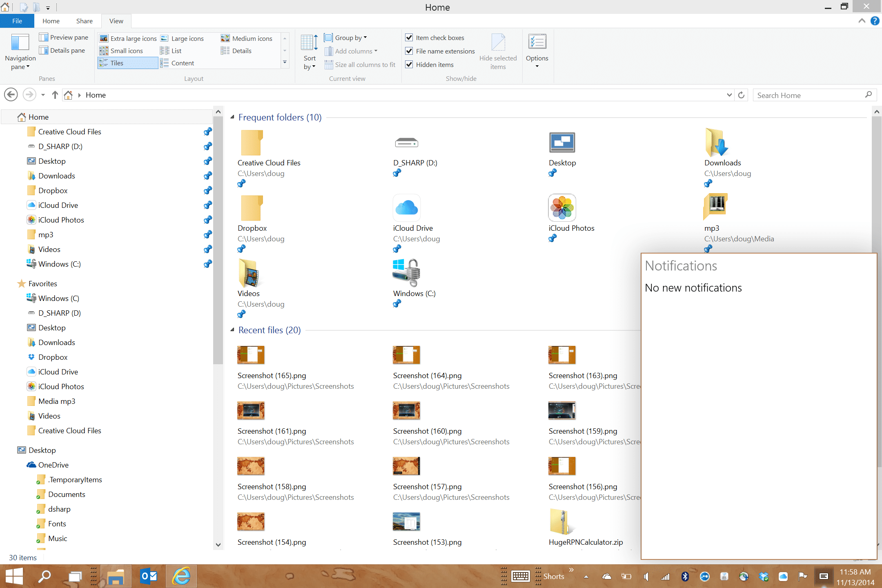
Task: Expand the layout gallery more arrow
Action: 285,63
